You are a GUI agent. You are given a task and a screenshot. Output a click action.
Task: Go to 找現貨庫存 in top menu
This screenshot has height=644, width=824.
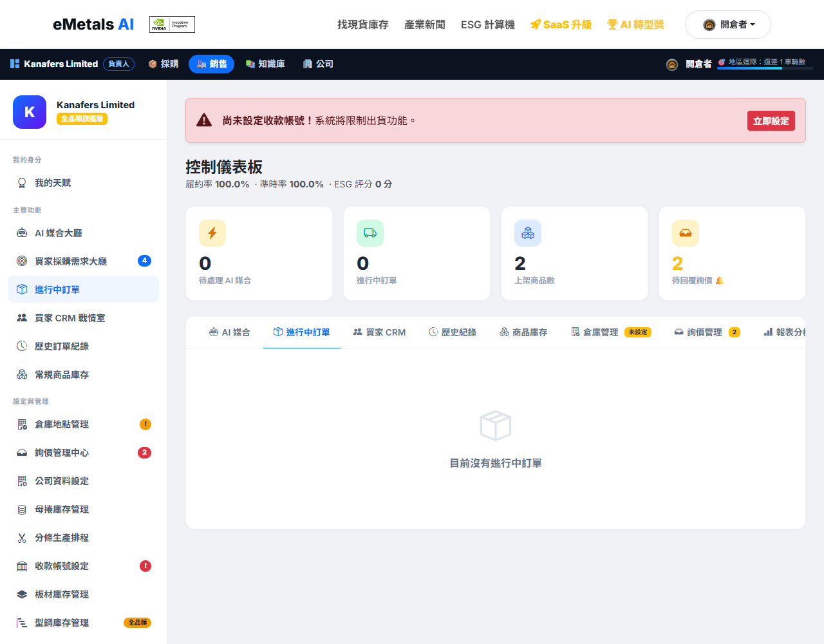click(x=363, y=24)
